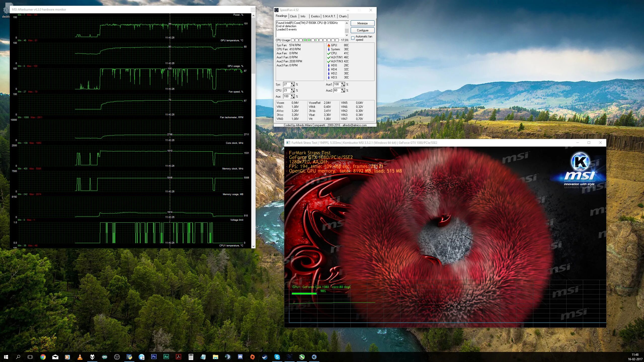Image resolution: width=644 pixels, height=362 pixels.
Task: Open Task View from the taskbar
Action: pos(30,357)
